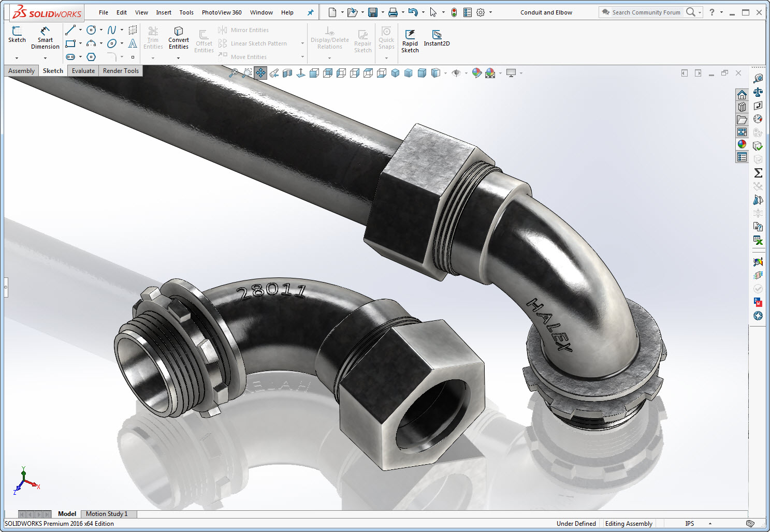This screenshot has width=770, height=532.
Task: Click the Convert Entities tool
Action: click(179, 37)
